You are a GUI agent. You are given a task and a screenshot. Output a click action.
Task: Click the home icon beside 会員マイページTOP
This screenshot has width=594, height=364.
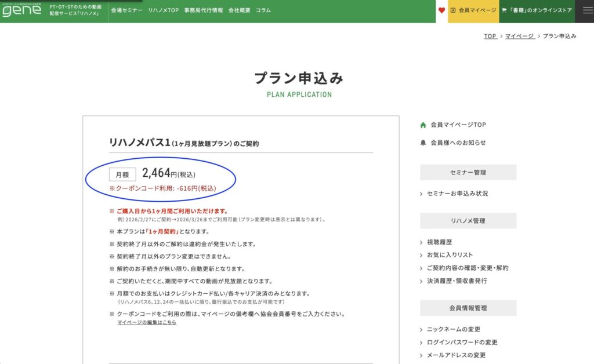click(x=423, y=125)
